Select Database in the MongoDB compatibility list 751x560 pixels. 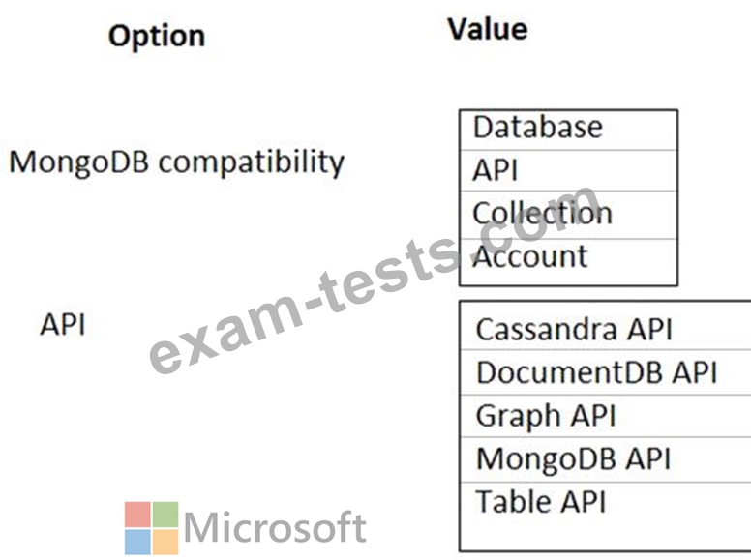(568, 130)
